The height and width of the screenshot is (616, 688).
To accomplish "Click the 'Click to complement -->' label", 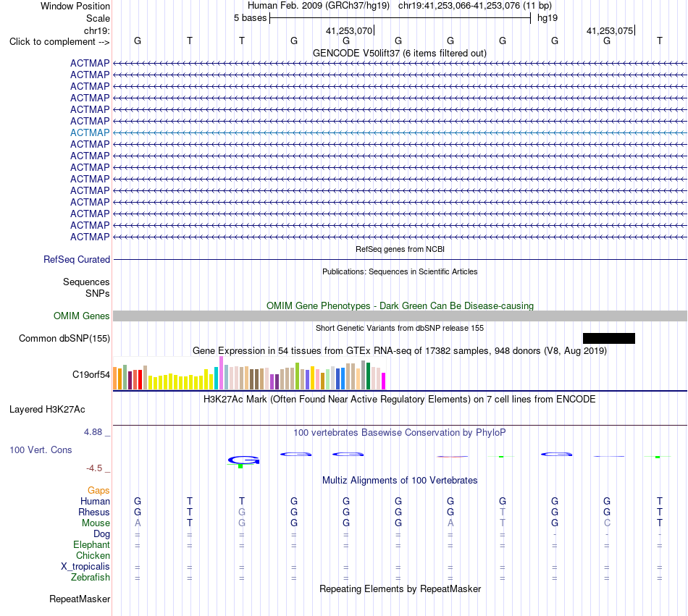I will [59, 42].
